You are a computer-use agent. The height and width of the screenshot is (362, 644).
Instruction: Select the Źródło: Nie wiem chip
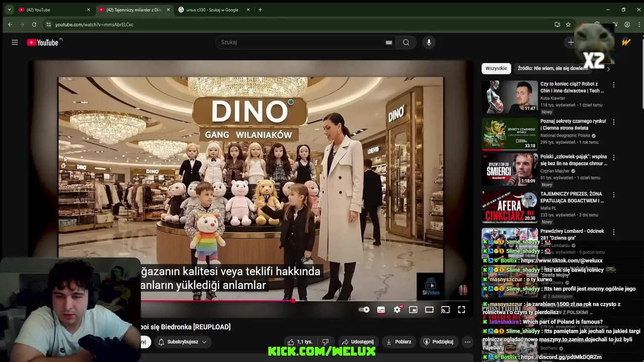pos(552,68)
